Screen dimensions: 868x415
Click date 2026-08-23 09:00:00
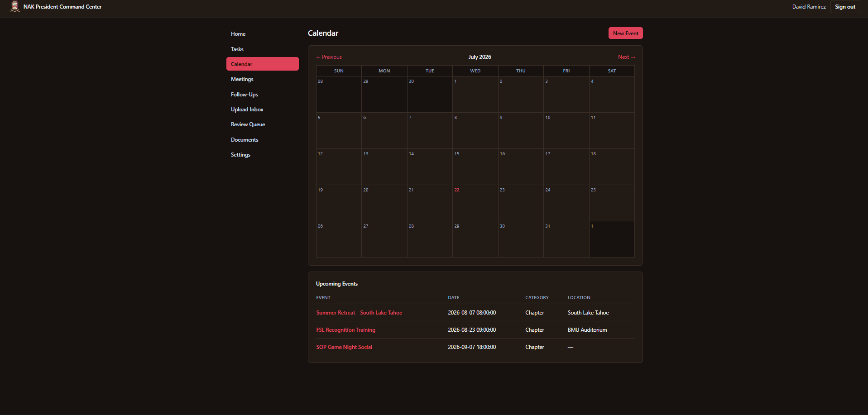click(472, 330)
